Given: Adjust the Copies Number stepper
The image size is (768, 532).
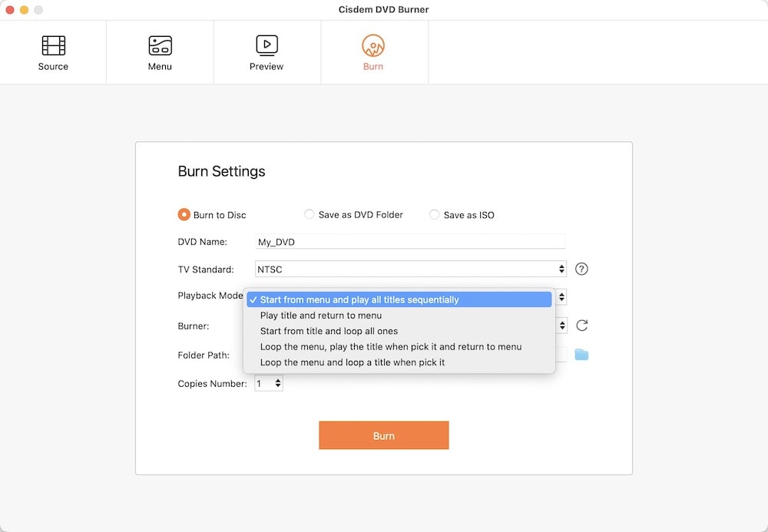Looking at the screenshot, I should 277,382.
